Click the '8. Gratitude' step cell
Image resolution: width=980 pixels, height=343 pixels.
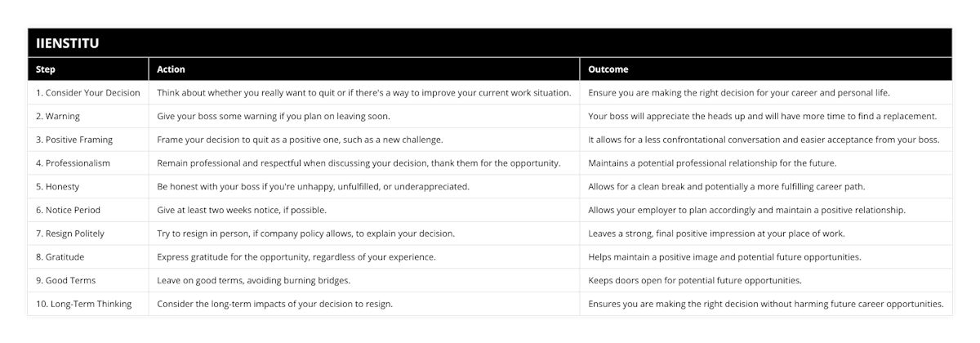point(60,257)
